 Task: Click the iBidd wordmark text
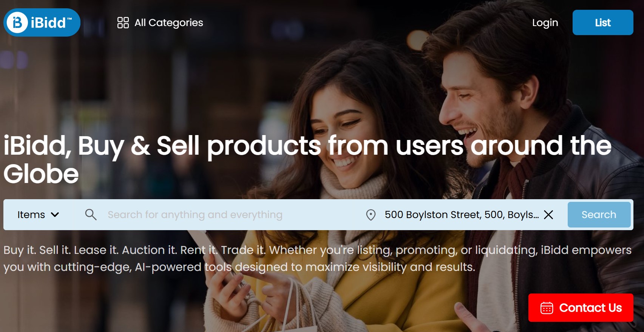coord(48,23)
